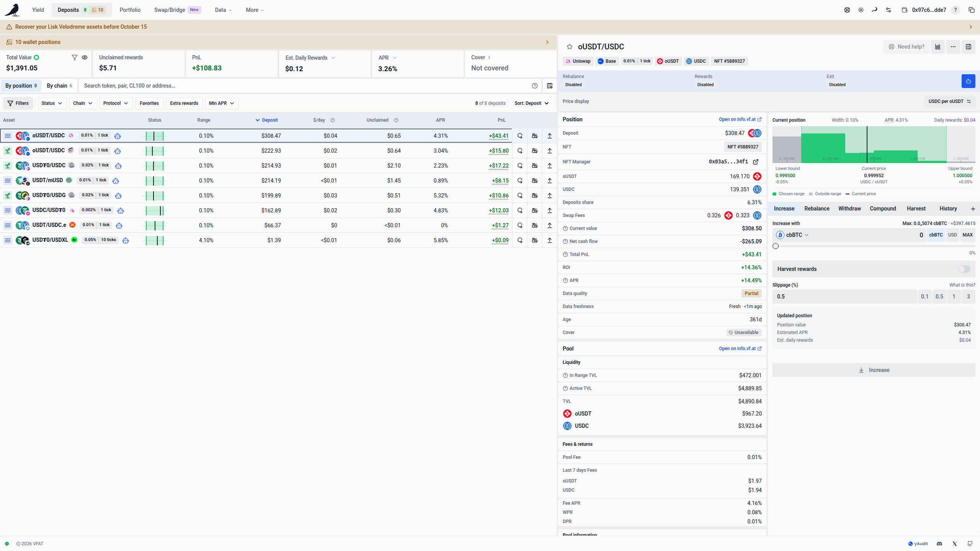Image resolution: width=980 pixels, height=551 pixels.
Task: Open the three-dots more options icon
Action: [x=953, y=47]
